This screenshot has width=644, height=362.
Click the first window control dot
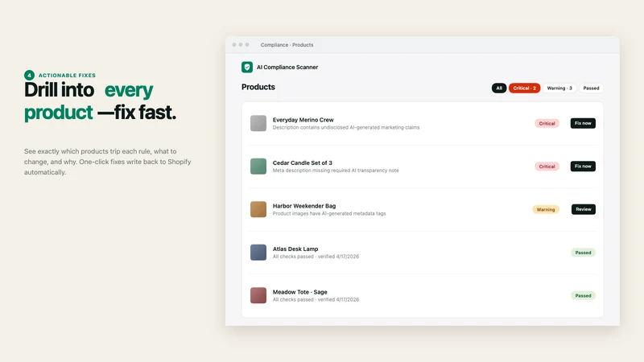(234, 45)
